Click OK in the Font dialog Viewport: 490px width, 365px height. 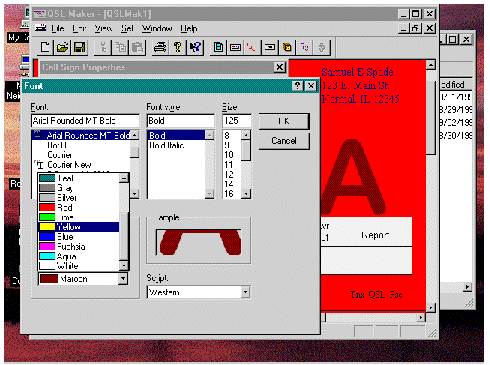pyautogui.click(x=284, y=121)
